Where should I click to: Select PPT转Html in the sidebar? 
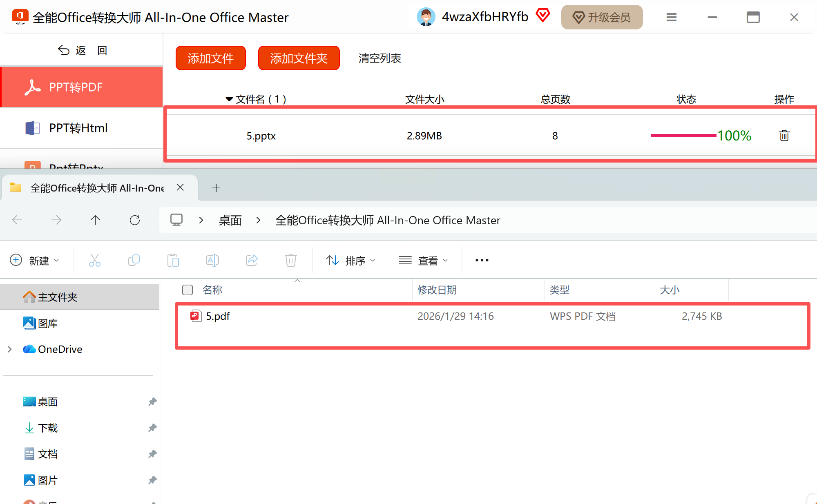78,128
